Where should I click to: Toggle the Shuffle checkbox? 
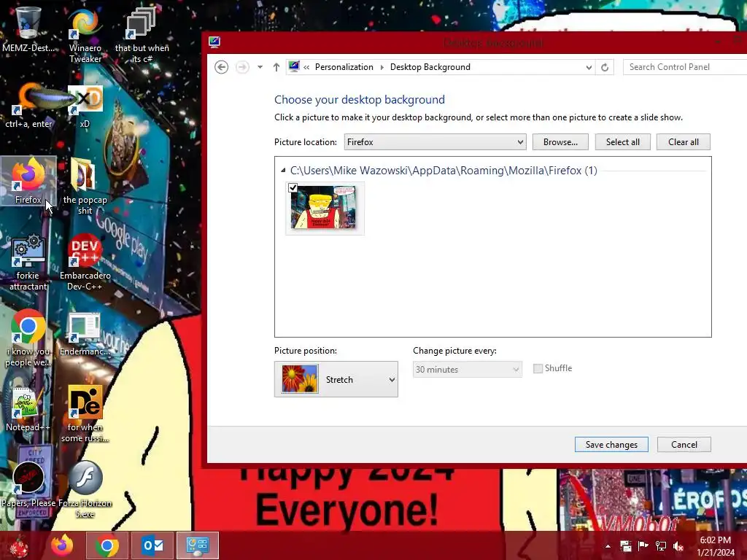[x=538, y=368]
